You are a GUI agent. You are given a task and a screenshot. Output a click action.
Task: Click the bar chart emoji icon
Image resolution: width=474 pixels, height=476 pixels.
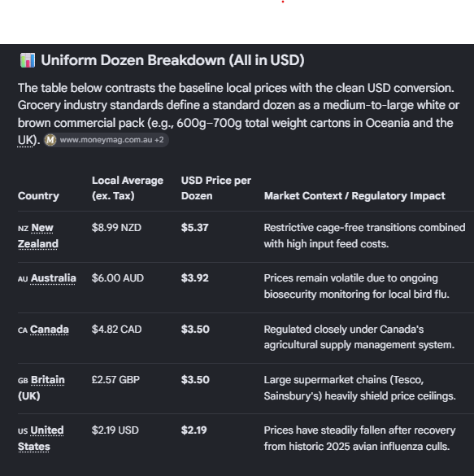(28, 60)
